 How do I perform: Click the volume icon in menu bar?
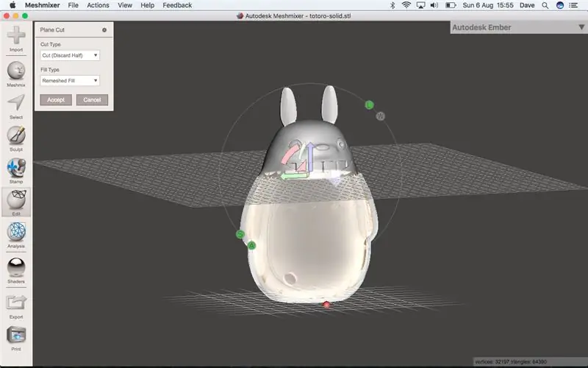(434, 5)
